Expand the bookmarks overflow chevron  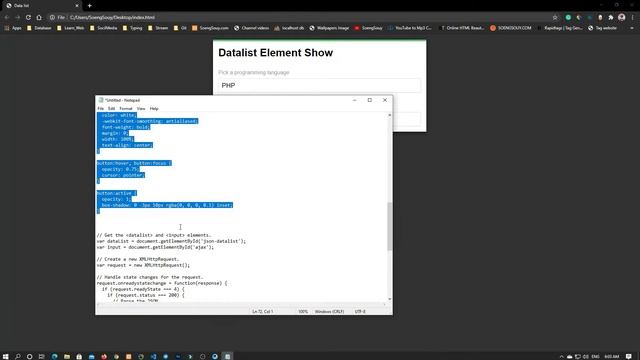632,28
